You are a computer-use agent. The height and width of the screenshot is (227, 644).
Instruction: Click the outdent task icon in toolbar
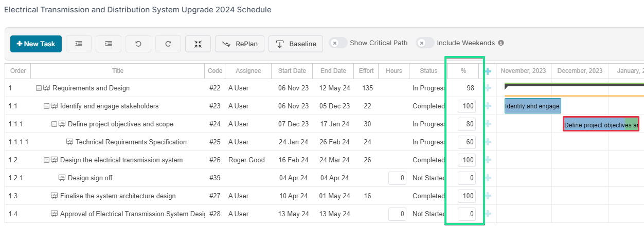79,44
